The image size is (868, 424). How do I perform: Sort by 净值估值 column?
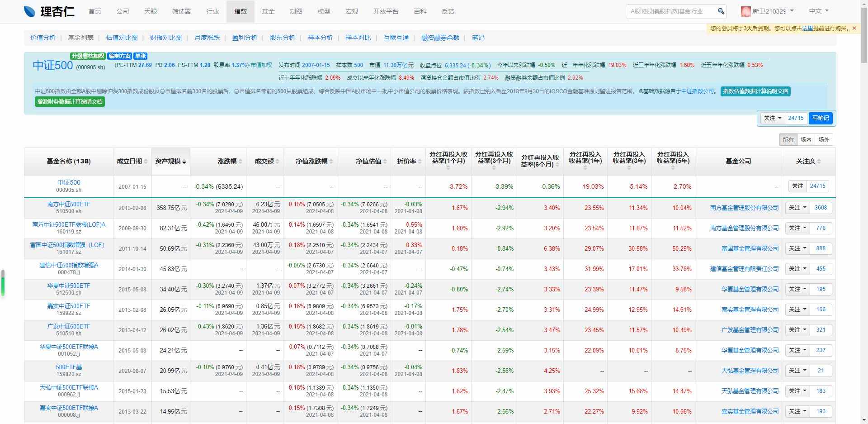tap(385, 162)
